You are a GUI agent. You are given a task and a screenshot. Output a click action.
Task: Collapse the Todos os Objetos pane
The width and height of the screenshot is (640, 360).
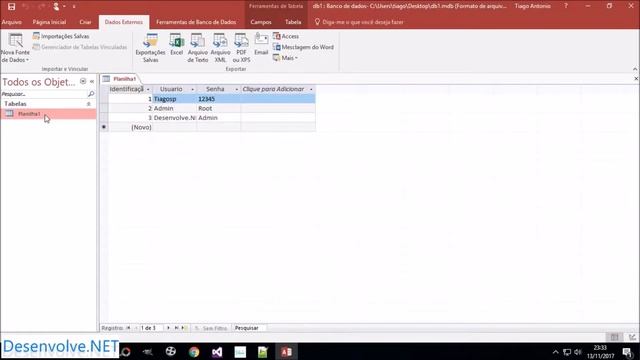[x=92, y=82]
